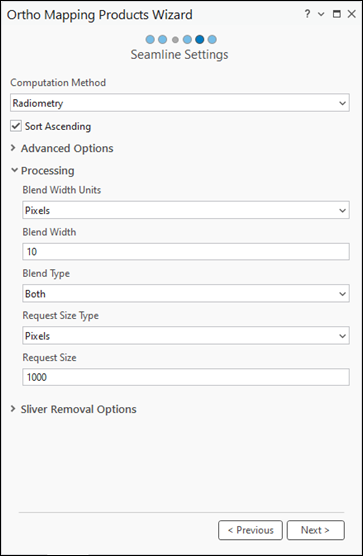Click the Request Size Type label
The height and width of the screenshot is (556, 363).
[x=61, y=316]
